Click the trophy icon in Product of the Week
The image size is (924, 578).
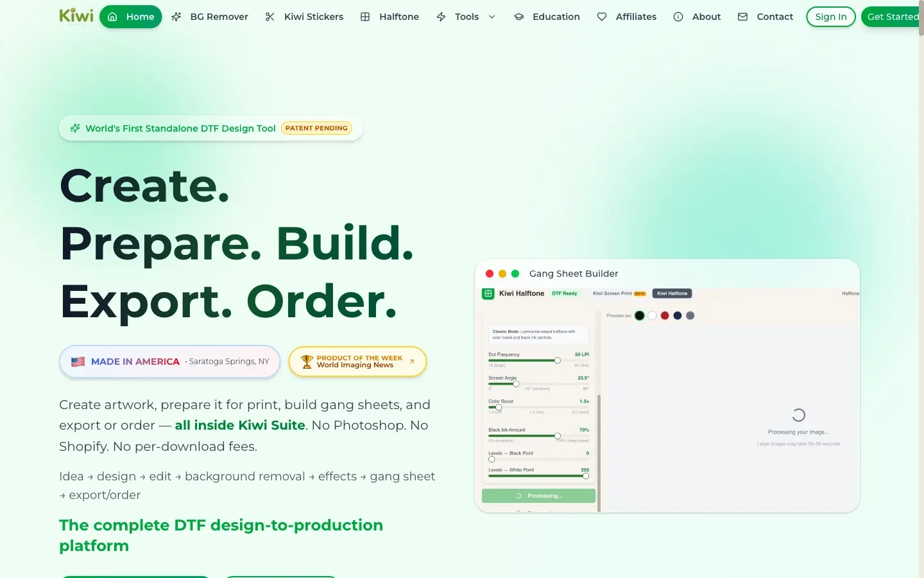307,362
